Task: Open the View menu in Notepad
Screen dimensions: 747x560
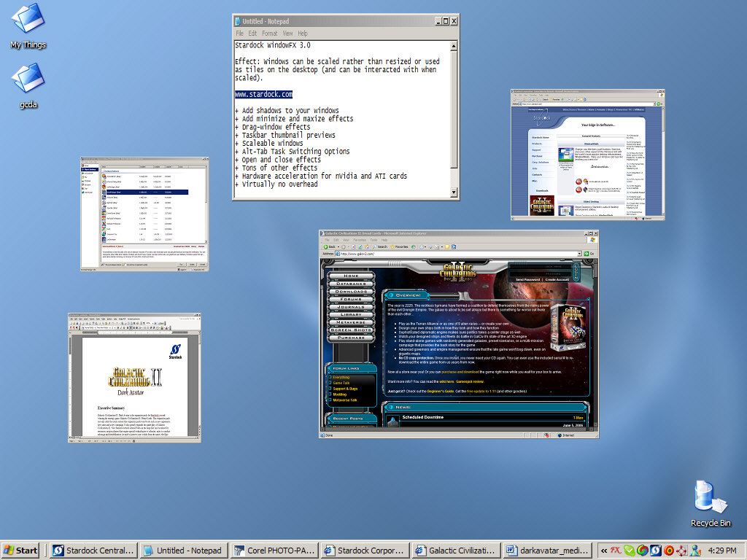Action: click(x=287, y=34)
